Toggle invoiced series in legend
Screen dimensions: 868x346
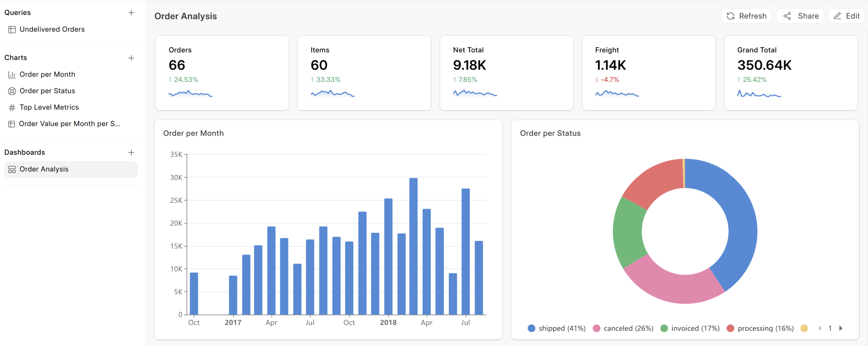click(690, 328)
